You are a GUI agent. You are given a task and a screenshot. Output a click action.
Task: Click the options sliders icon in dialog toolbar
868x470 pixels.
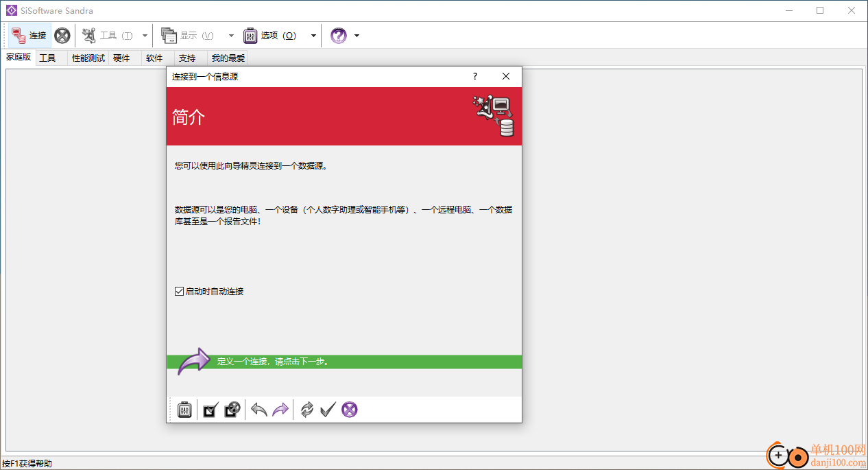[x=184, y=410]
